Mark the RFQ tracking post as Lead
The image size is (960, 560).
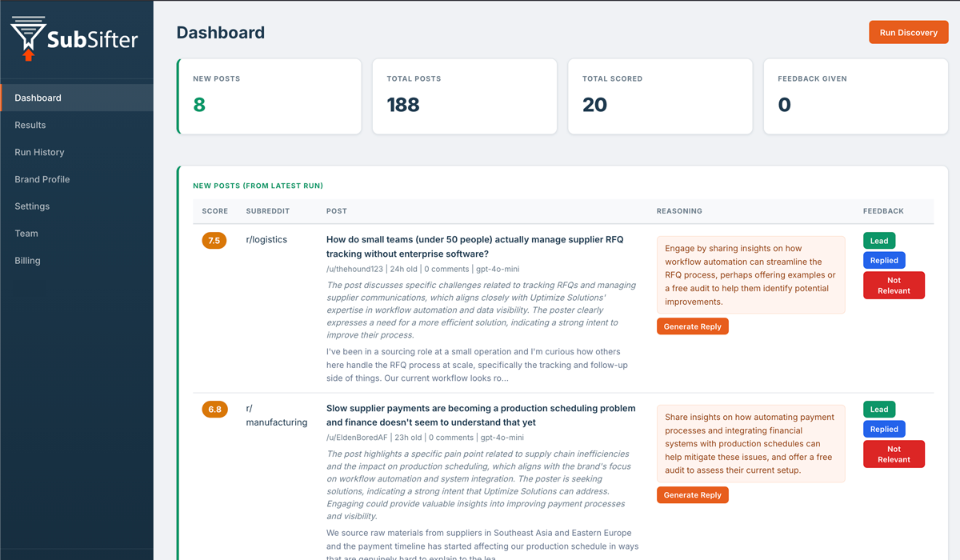coord(878,240)
